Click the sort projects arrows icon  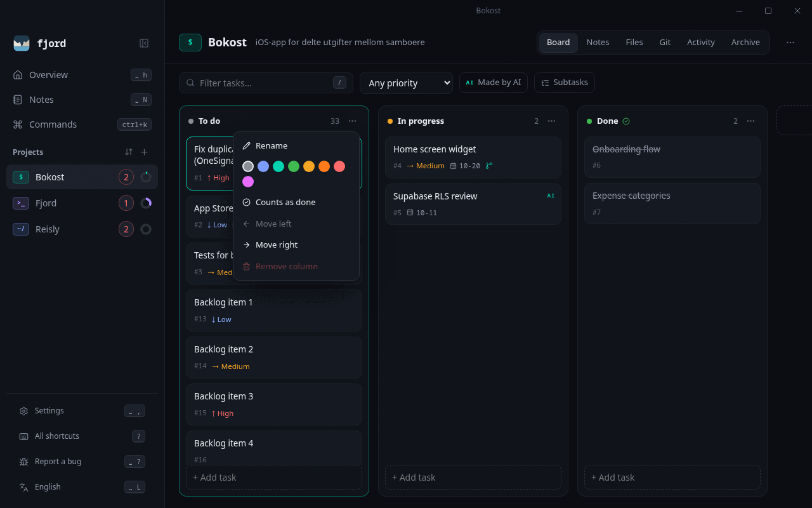129,152
